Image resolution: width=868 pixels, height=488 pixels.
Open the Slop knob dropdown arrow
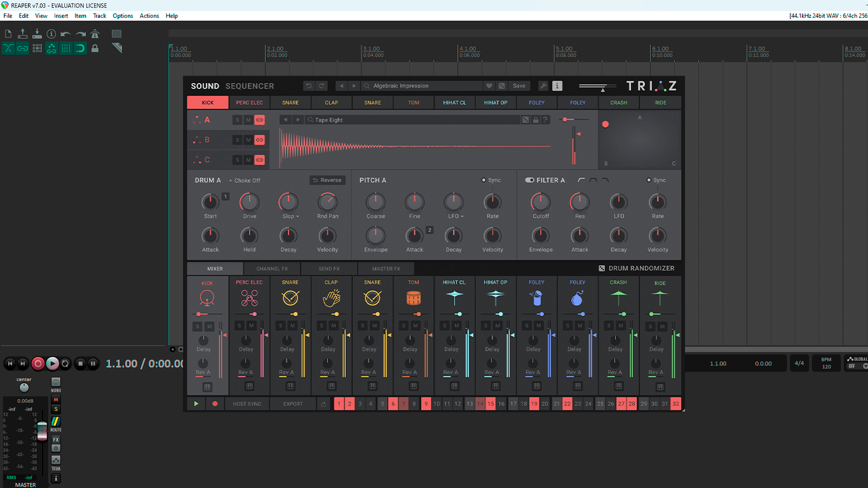tap(298, 217)
